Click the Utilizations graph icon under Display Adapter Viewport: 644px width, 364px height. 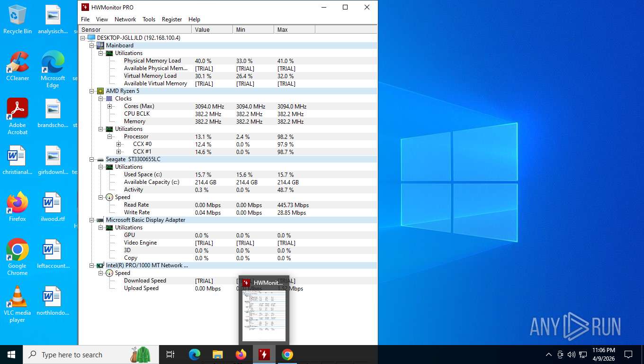coord(109,227)
